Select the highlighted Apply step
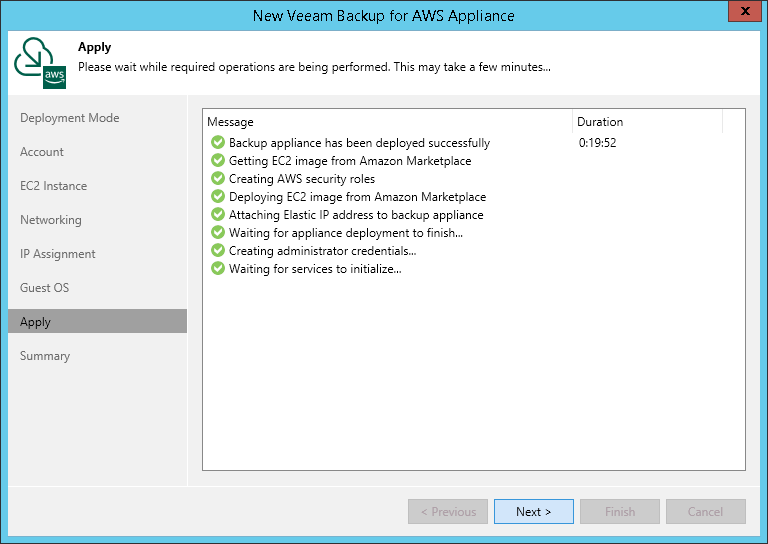 coord(97,321)
